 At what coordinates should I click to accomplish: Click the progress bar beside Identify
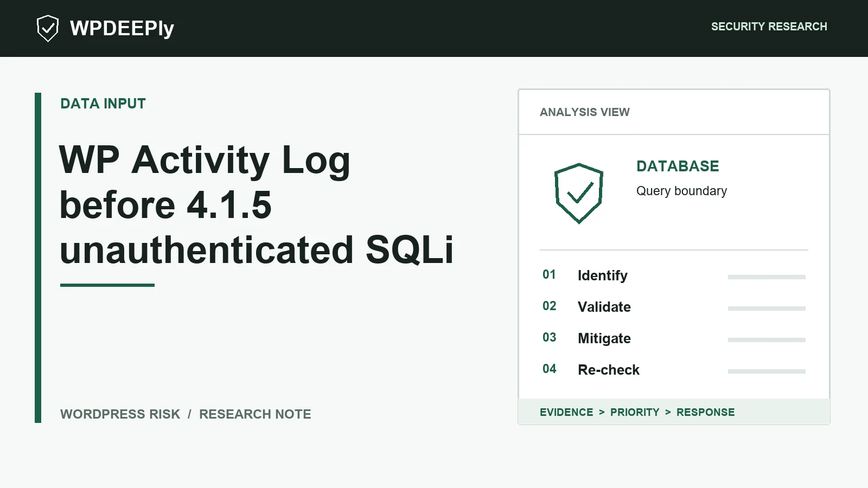[x=767, y=277]
